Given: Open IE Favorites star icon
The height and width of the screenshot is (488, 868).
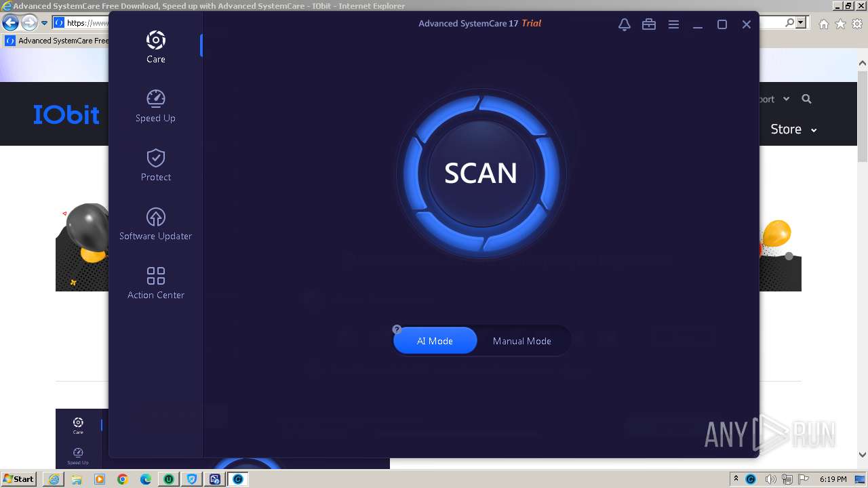Looking at the screenshot, I should [840, 24].
